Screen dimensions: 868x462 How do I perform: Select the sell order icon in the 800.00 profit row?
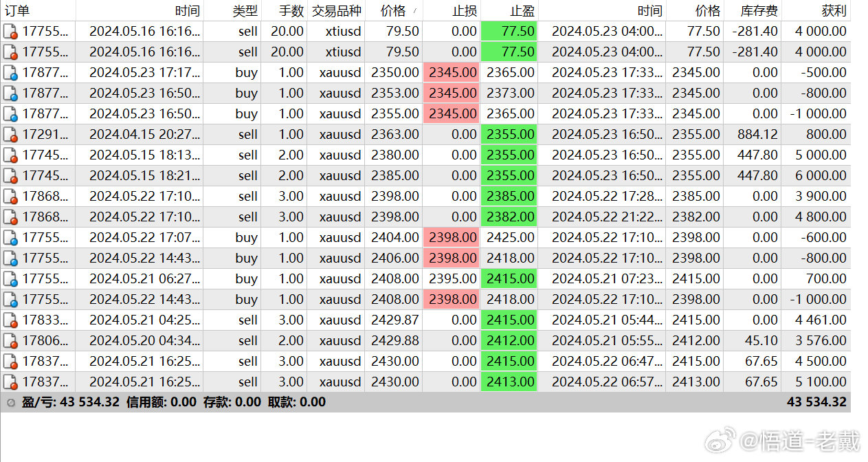tap(10, 135)
